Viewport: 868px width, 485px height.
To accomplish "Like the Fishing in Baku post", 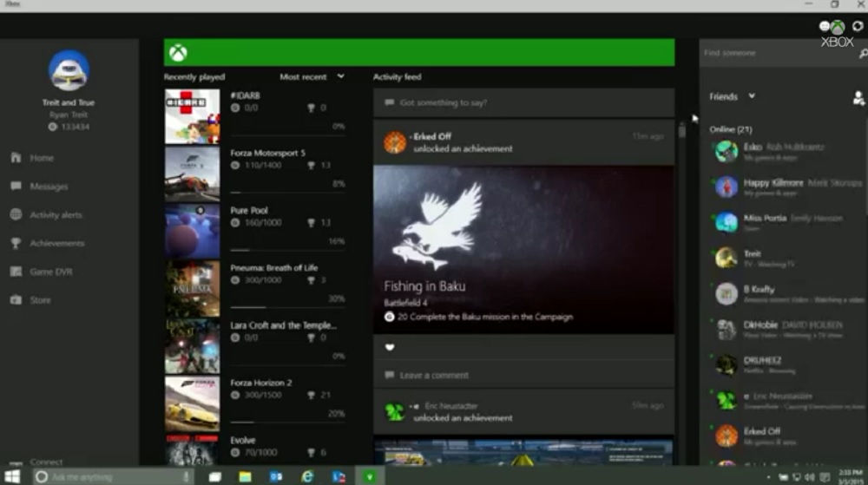I will (390, 347).
